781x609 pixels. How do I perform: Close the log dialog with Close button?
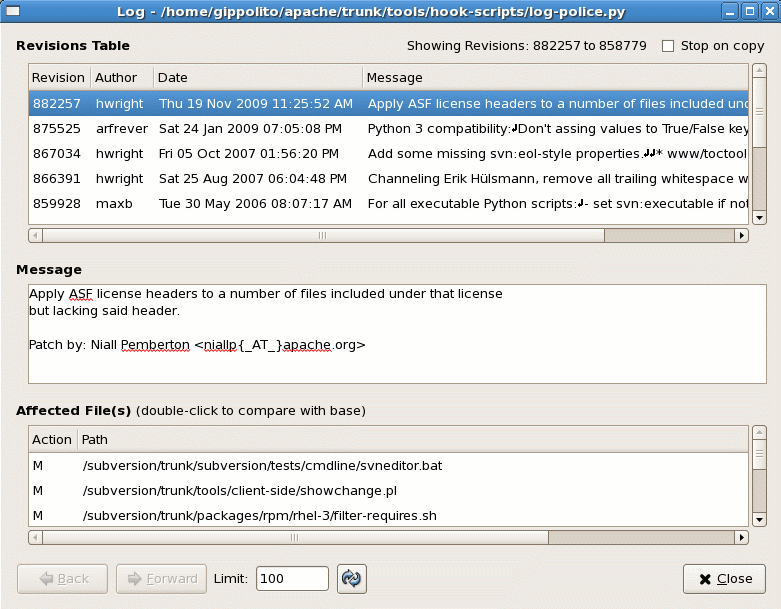coord(724,579)
